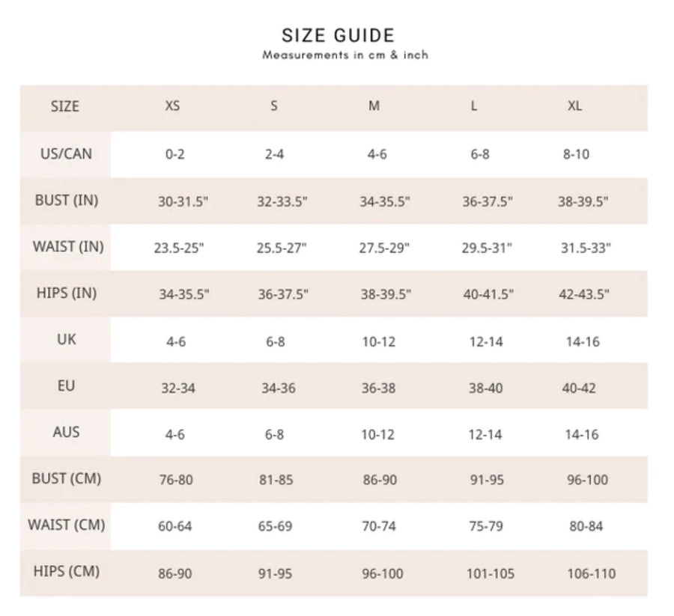Click the BUST (IN) row label
The width and height of the screenshot is (674, 616).
67,201
